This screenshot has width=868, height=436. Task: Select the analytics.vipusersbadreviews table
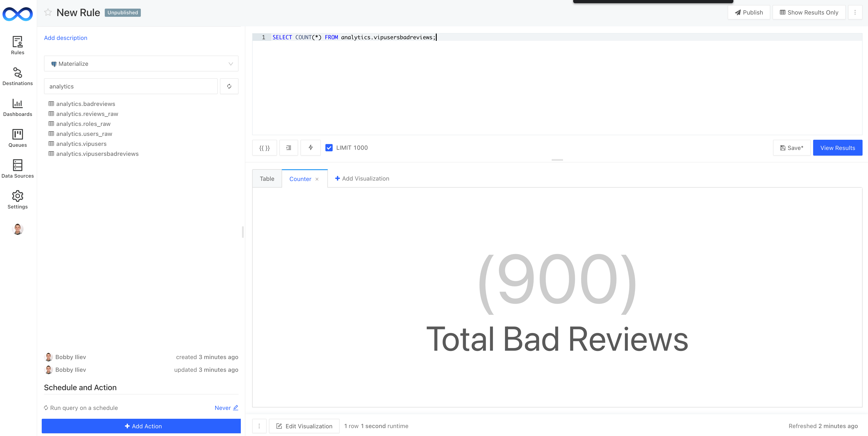(x=97, y=154)
